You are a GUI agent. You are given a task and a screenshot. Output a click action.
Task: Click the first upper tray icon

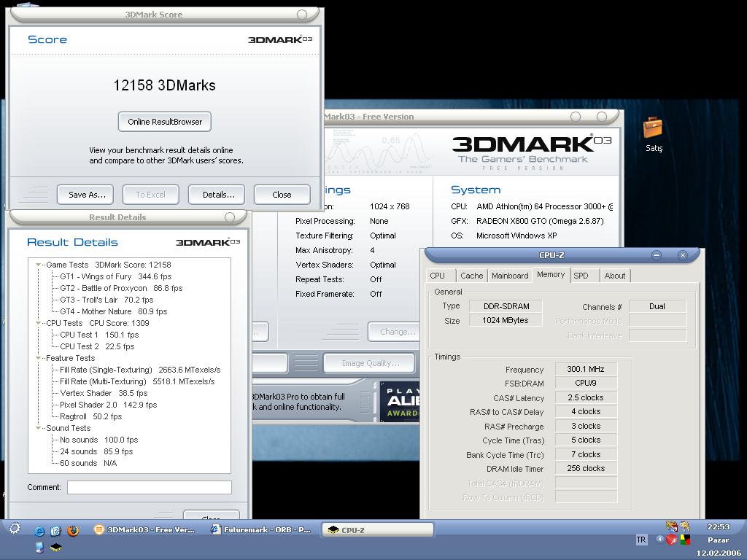(672, 526)
